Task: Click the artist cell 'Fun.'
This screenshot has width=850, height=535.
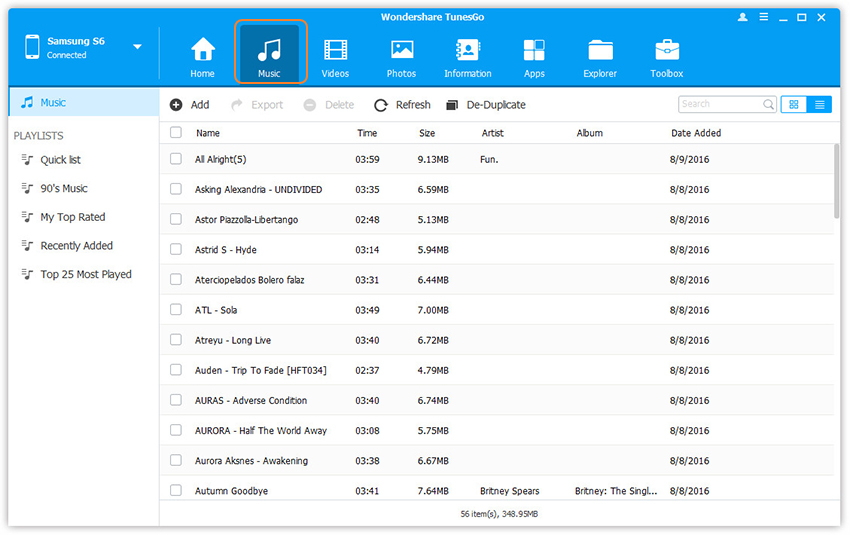Action: (489, 159)
